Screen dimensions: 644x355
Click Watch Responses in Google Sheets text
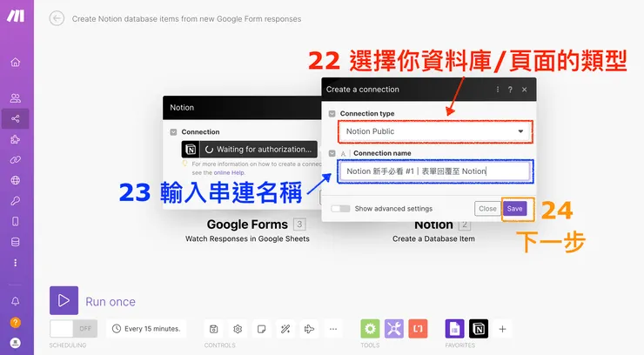click(247, 239)
